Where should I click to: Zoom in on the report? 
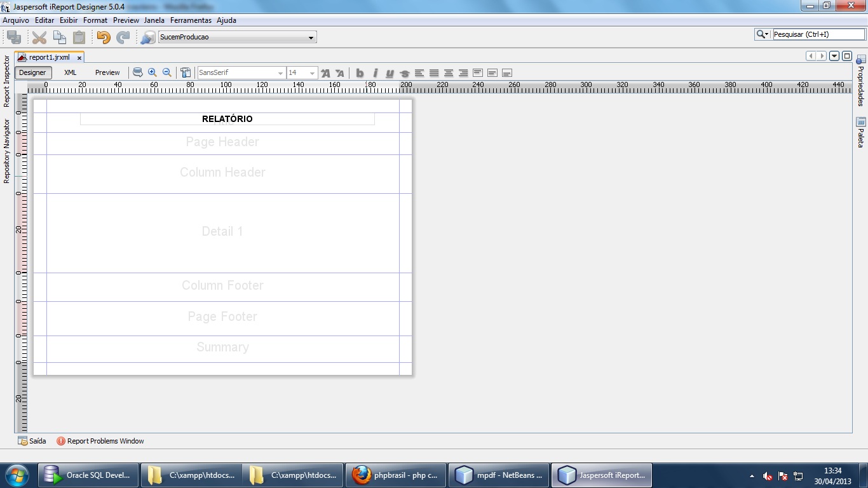153,72
